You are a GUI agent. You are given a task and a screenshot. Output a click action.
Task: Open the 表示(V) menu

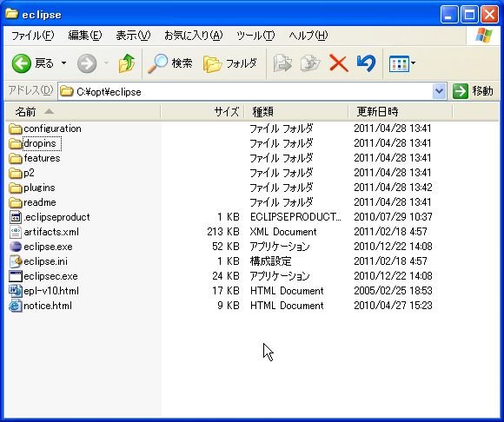133,36
